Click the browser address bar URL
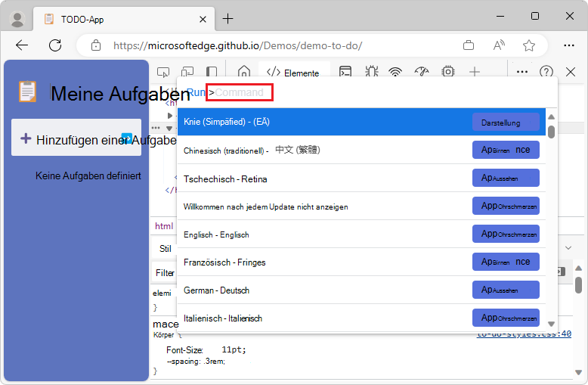 point(238,45)
